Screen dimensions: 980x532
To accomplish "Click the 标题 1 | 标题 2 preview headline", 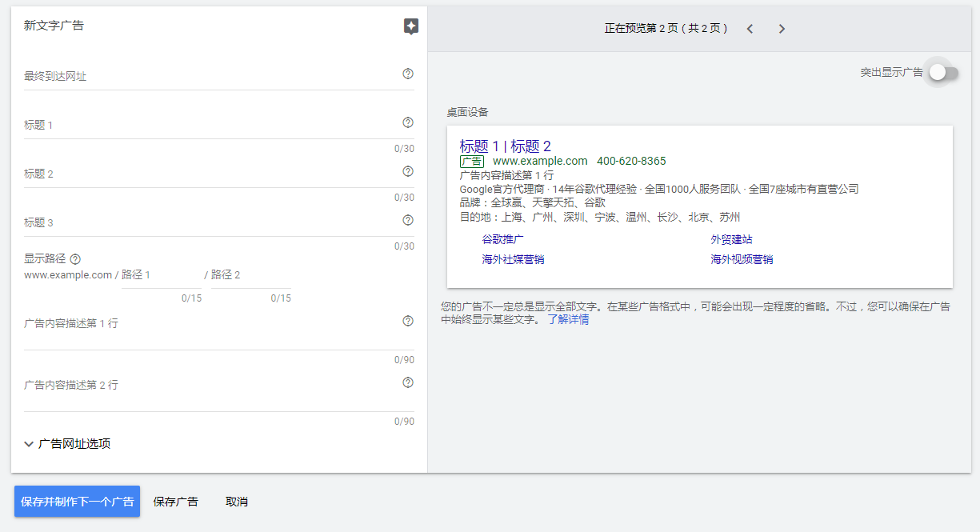I will [x=505, y=146].
